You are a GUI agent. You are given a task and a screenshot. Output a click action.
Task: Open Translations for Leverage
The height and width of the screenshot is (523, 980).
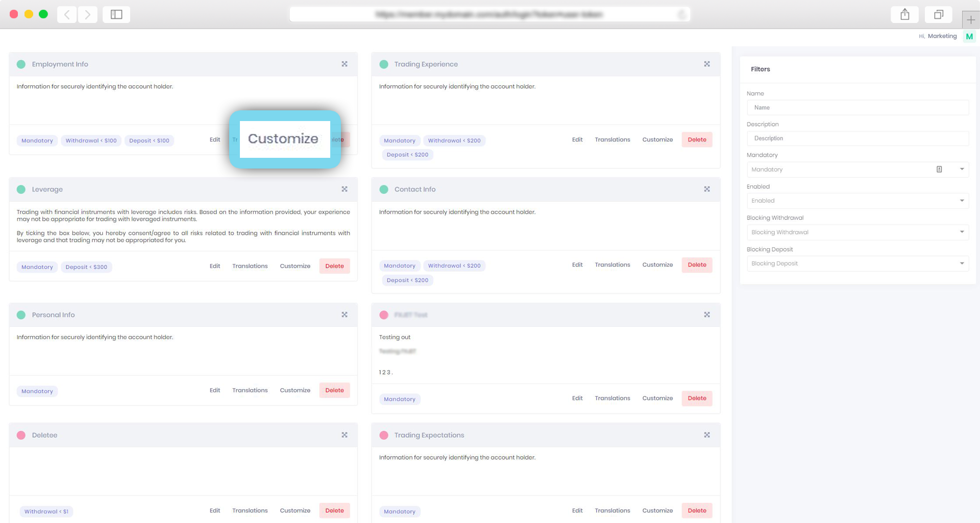pyautogui.click(x=250, y=266)
